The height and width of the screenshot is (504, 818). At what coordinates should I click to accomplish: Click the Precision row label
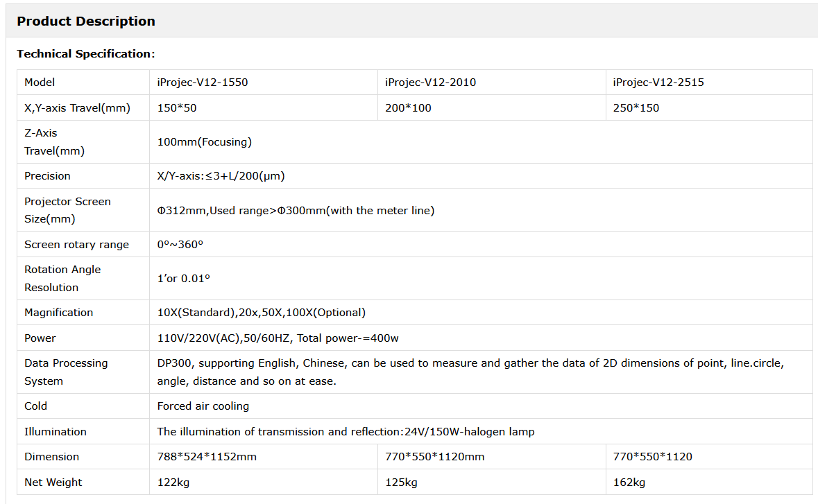[x=47, y=176]
